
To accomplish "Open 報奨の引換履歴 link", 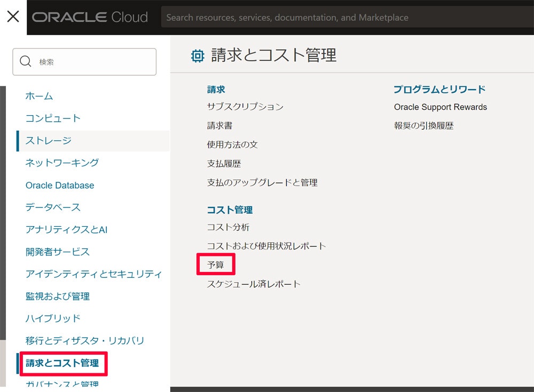I will [423, 126].
